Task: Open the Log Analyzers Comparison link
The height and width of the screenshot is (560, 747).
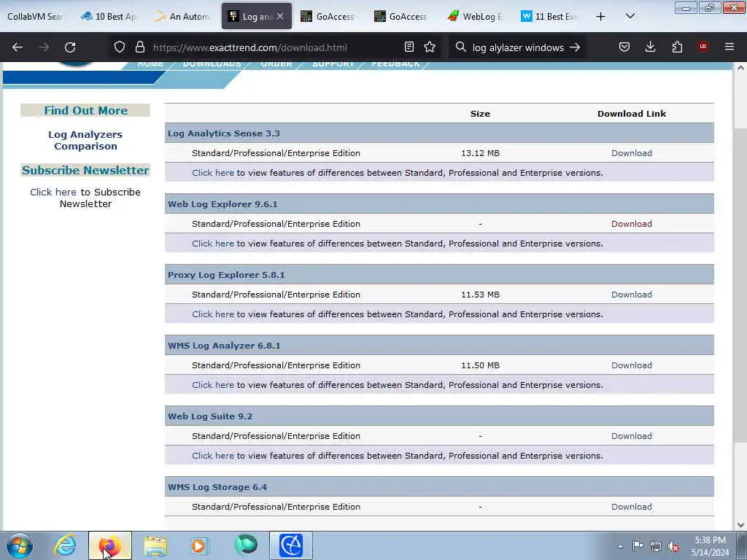Action: pos(85,140)
